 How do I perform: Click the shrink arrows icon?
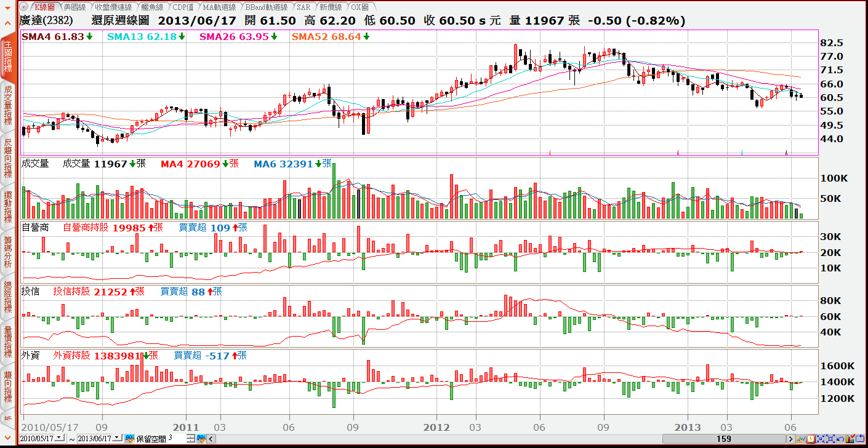(821, 438)
